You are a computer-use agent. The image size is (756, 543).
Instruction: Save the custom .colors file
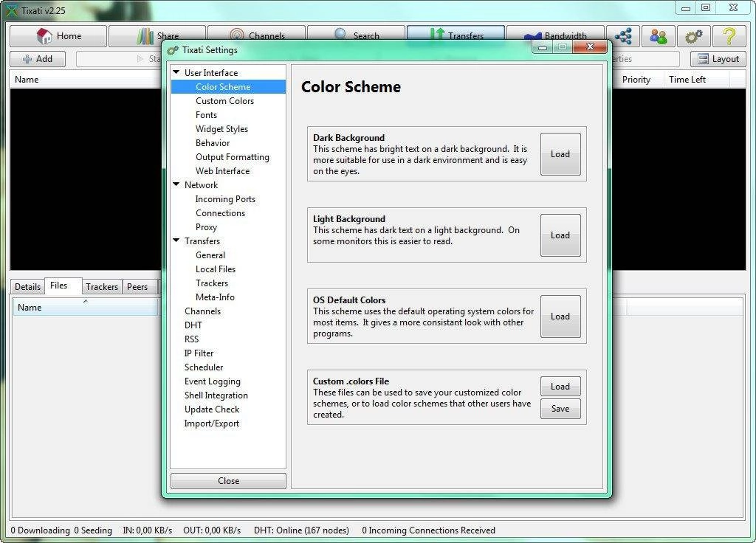[x=560, y=409]
